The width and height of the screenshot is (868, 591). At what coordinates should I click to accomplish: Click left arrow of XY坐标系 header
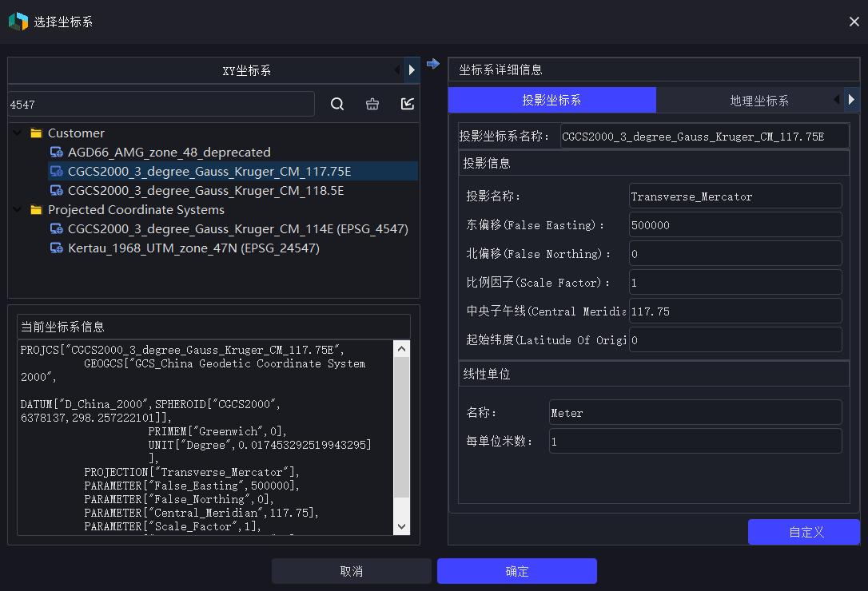pos(396,69)
